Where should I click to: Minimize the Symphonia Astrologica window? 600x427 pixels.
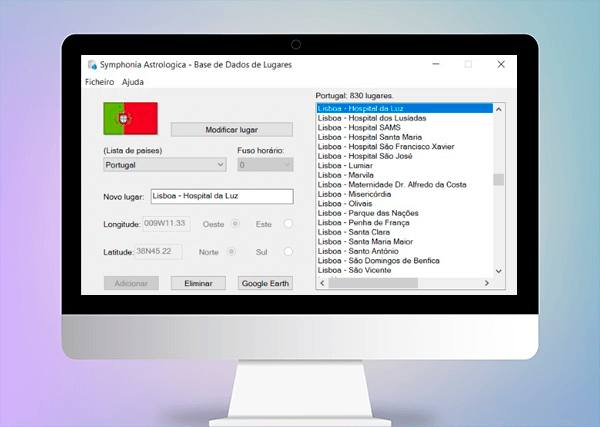[x=436, y=64]
